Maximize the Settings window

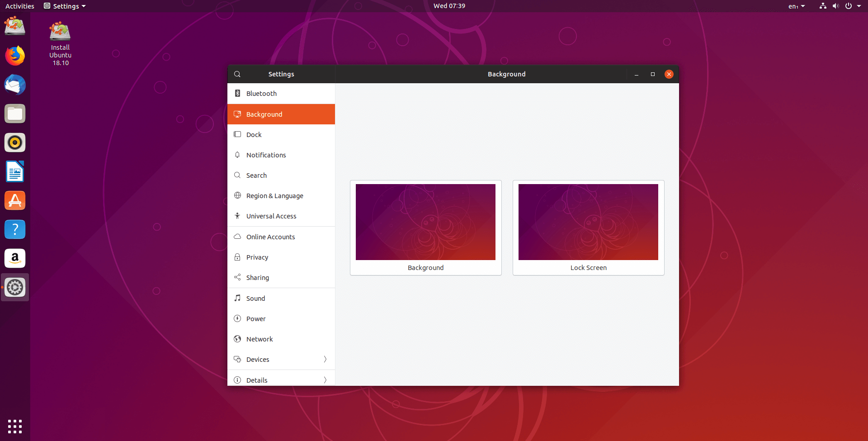652,74
